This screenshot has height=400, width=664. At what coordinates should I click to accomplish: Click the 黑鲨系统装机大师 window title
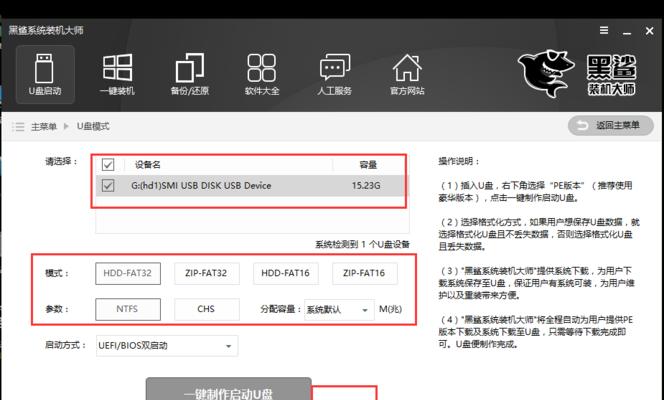46,30
